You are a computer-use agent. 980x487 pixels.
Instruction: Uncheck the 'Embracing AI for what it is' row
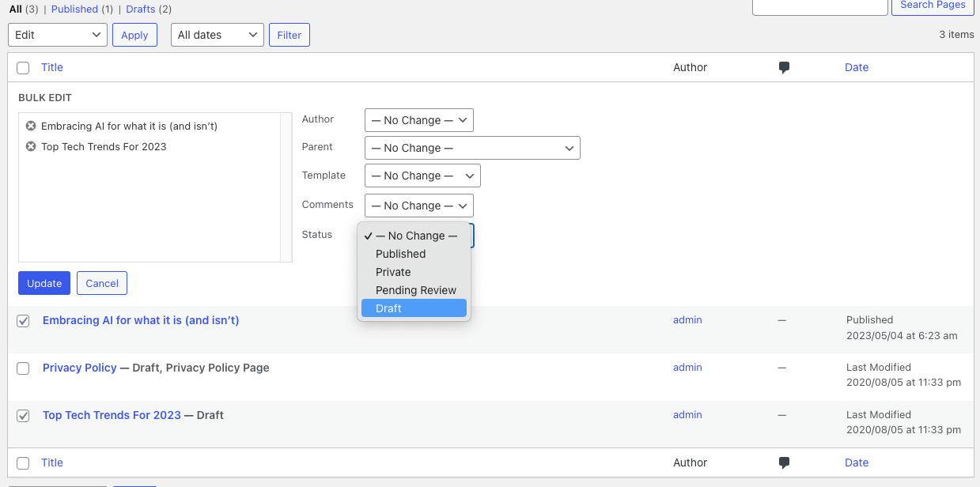click(x=23, y=321)
